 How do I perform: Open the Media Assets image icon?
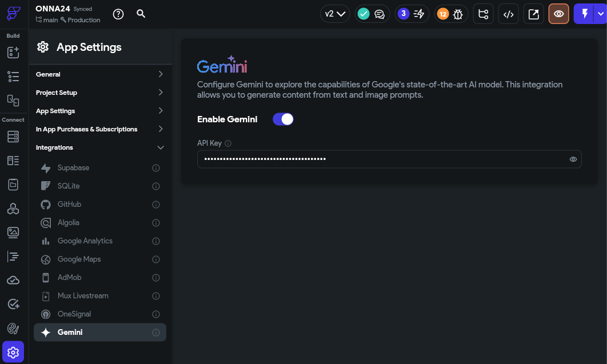13,233
